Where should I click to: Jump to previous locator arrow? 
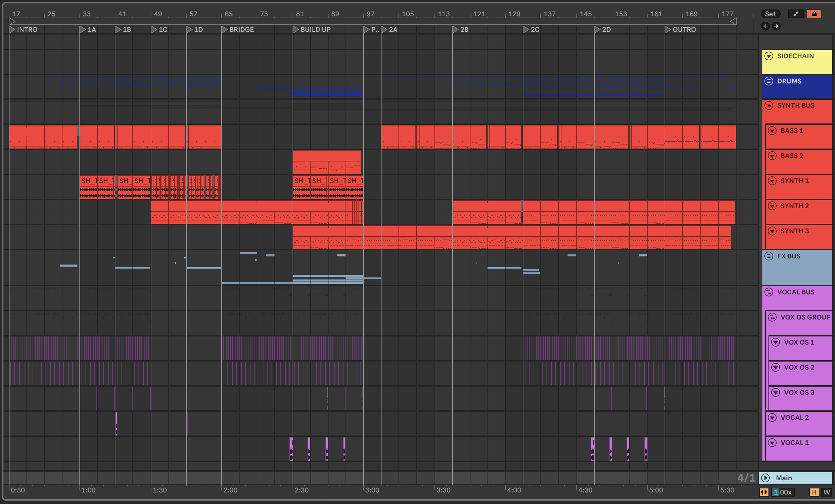click(765, 26)
